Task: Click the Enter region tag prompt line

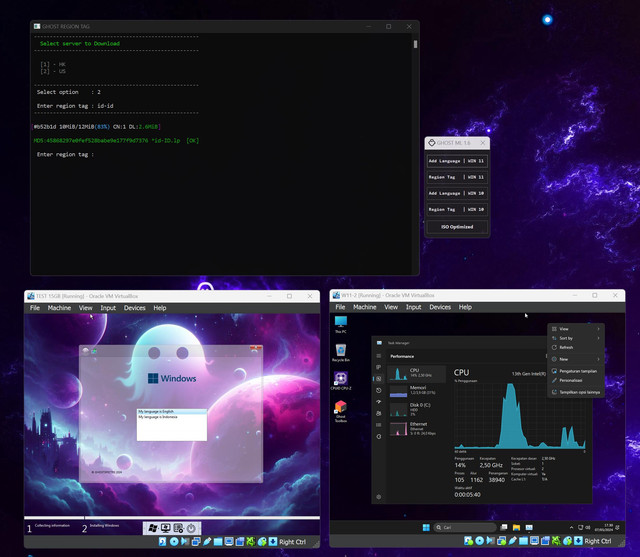Action: (x=65, y=155)
